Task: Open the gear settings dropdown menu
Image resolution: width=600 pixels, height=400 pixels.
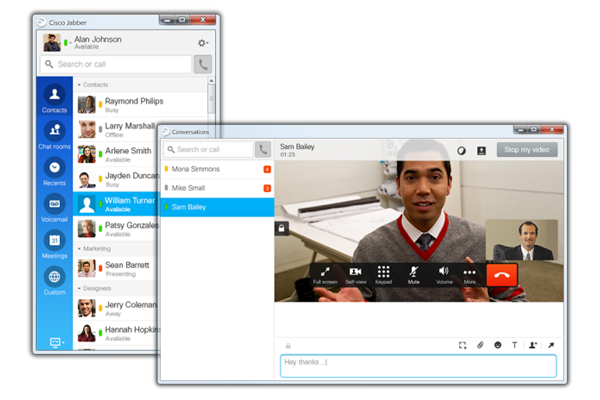Action: [x=202, y=43]
